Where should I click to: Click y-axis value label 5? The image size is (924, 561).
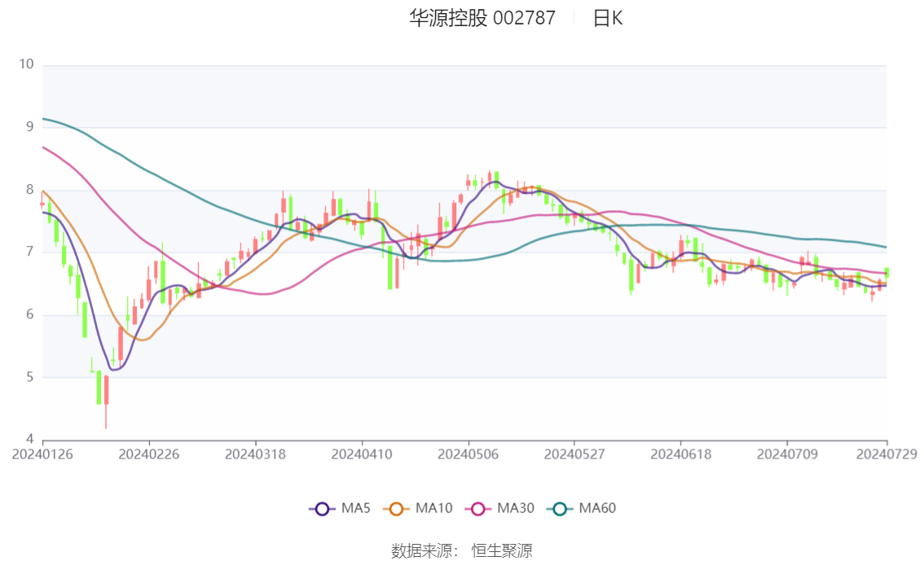(x=30, y=377)
